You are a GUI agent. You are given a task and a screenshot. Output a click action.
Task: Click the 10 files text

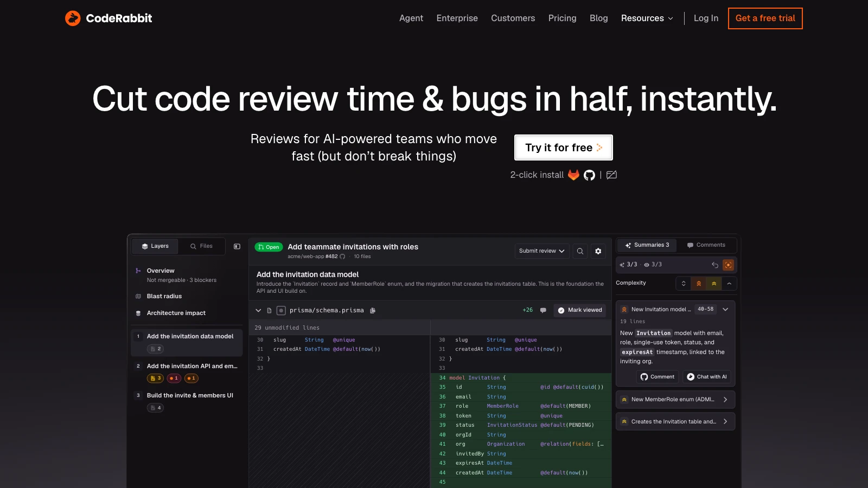click(362, 256)
